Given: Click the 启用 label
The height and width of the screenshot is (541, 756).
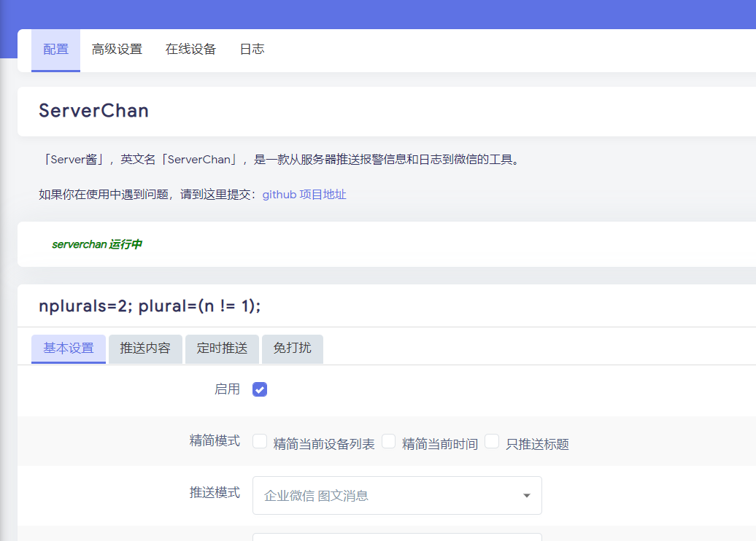Looking at the screenshot, I should (x=227, y=389).
